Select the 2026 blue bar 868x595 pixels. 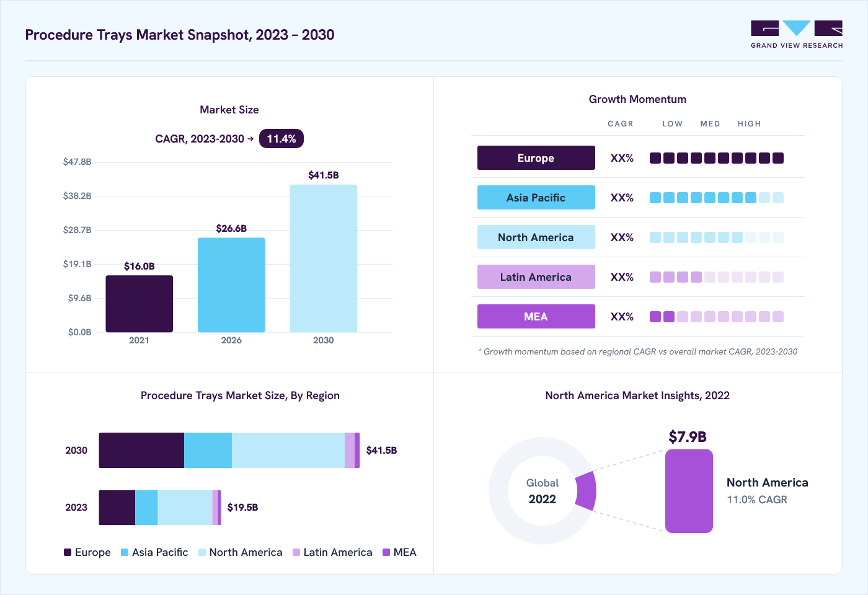(231, 285)
